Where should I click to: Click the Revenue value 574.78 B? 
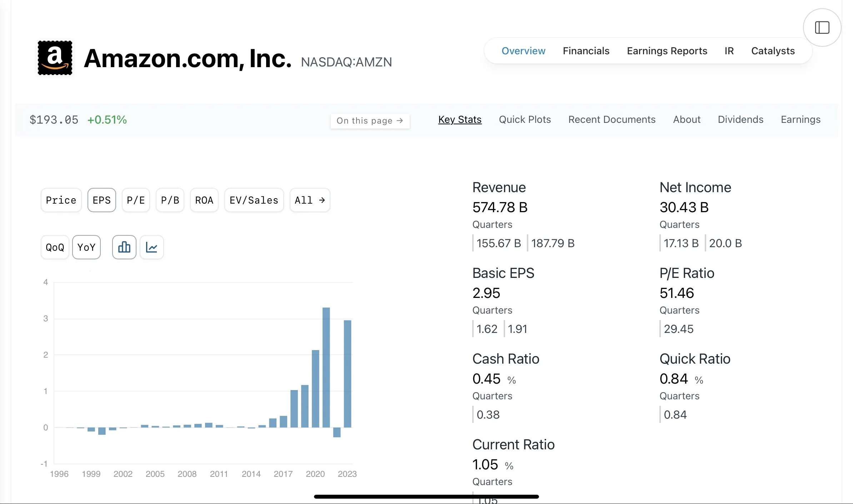(x=500, y=207)
